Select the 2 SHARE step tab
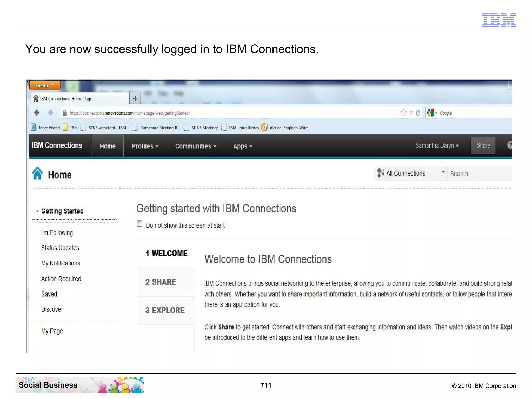Viewport: 532px width, 399px height. click(166, 282)
